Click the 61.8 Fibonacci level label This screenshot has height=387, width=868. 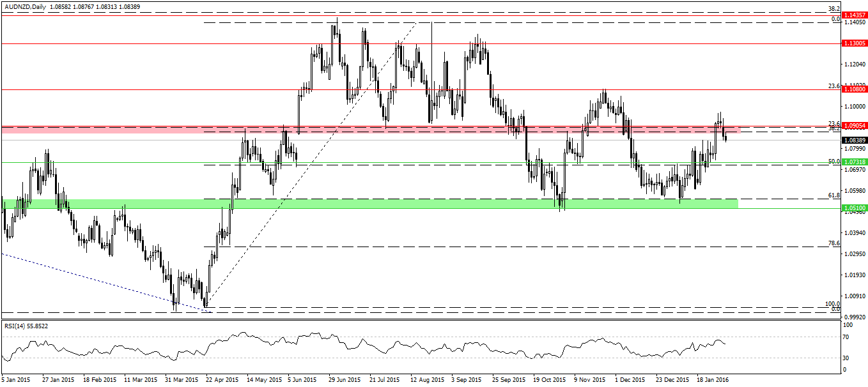pyautogui.click(x=833, y=195)
